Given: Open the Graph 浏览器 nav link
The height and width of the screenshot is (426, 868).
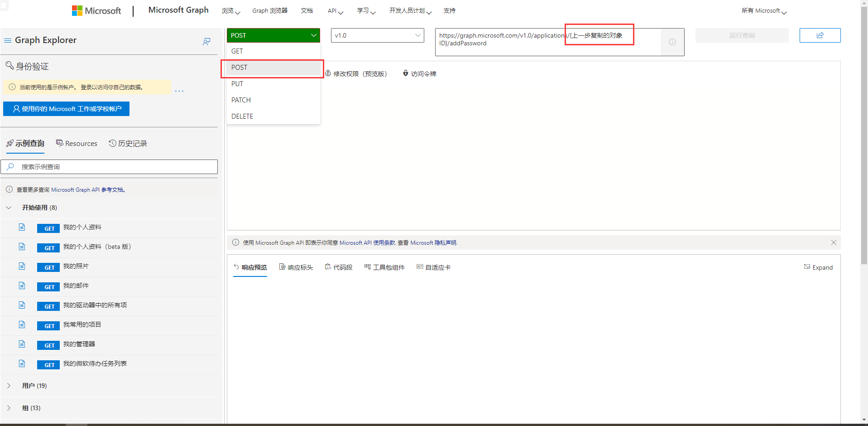Looking at the screenshot, I should [x=270, y=11].
